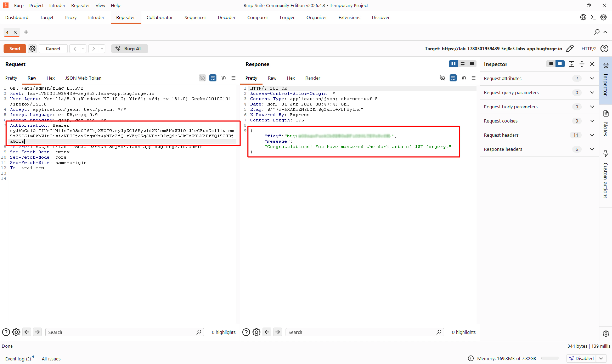Go to next request in history
Viewport: 612px width, 364px height.
(94, 49)
